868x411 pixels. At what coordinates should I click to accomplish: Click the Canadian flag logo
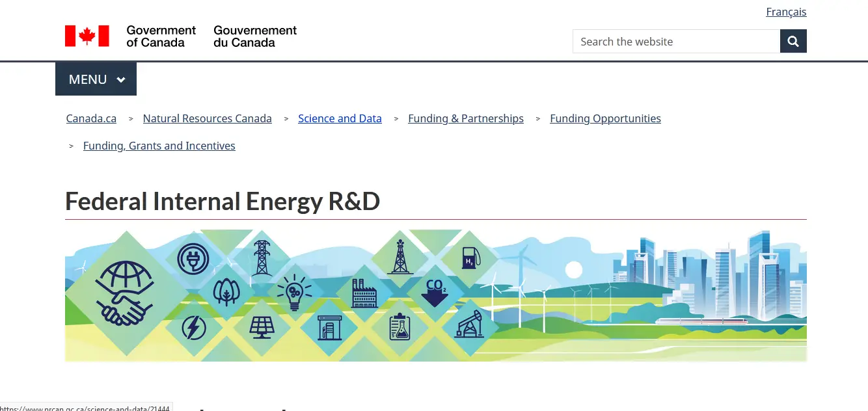coord(87,36)
